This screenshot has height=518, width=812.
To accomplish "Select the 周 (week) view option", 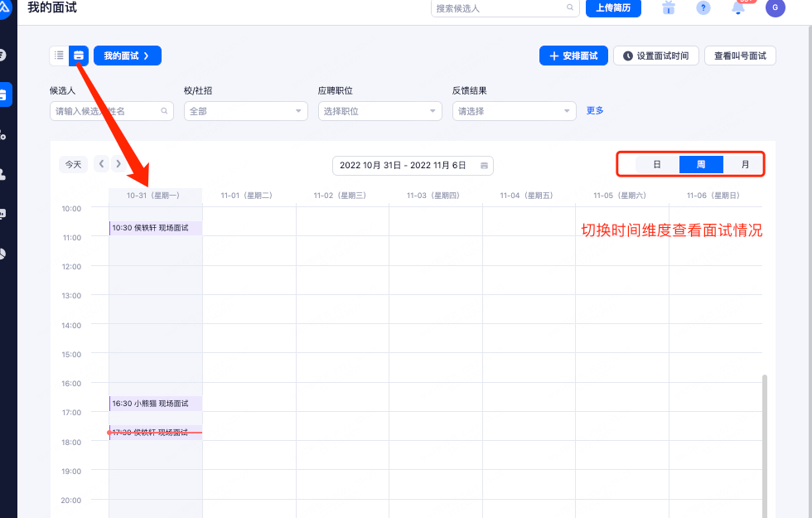I will (x=701, y=164).
